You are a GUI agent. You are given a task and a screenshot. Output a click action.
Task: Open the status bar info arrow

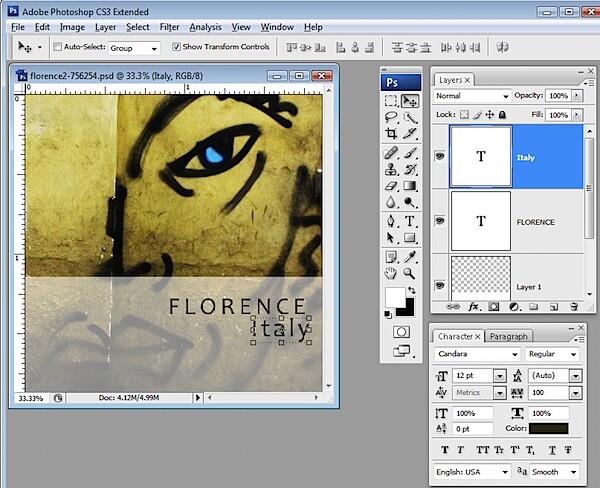click(197, 398)
